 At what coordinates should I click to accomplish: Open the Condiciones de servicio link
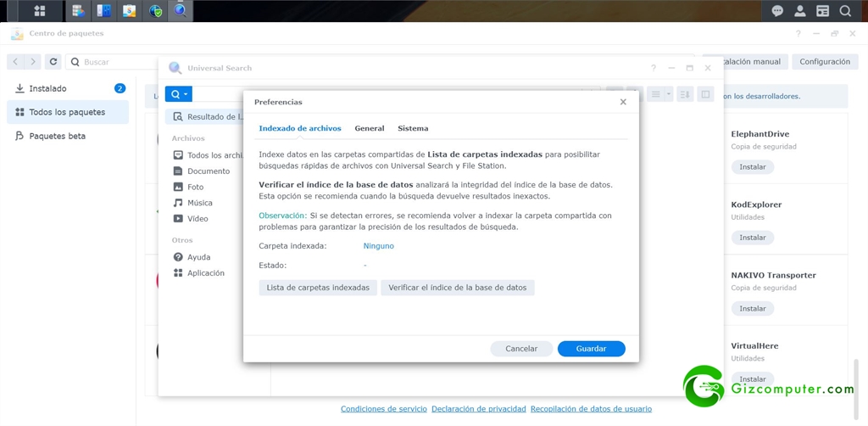(384, 409)
